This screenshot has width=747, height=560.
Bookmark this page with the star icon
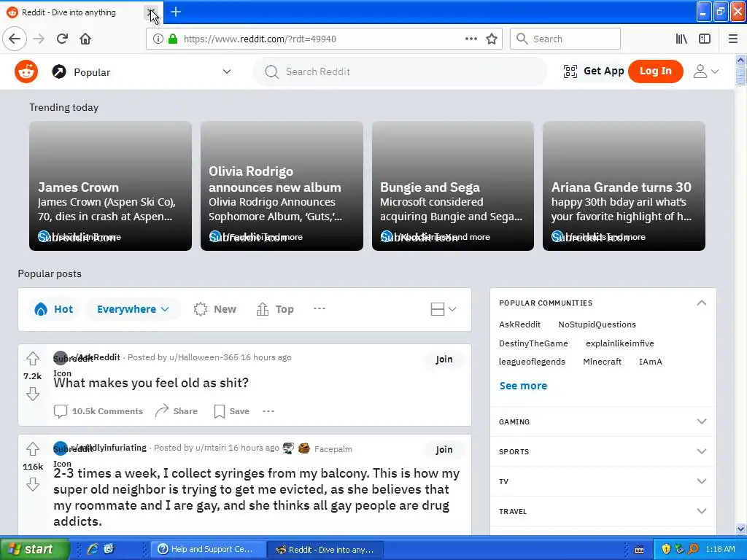click(492, 39)
